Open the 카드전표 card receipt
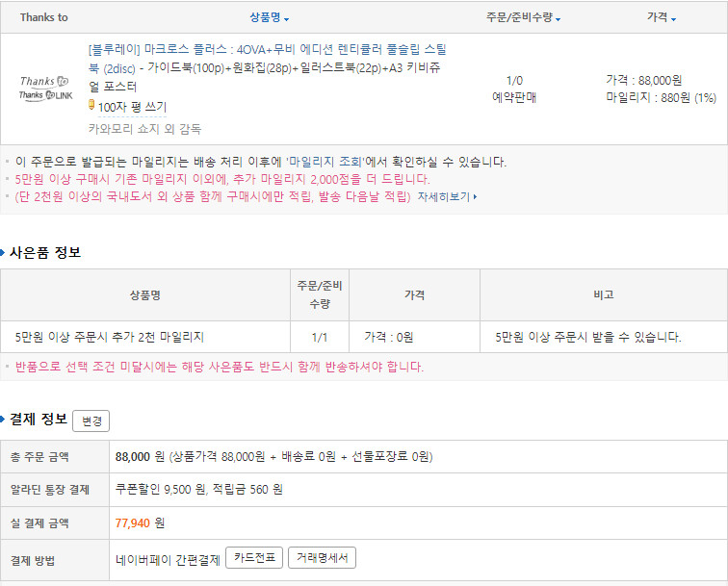The height and width of the screenshot is (586, 728). click(x=253, y=558)
